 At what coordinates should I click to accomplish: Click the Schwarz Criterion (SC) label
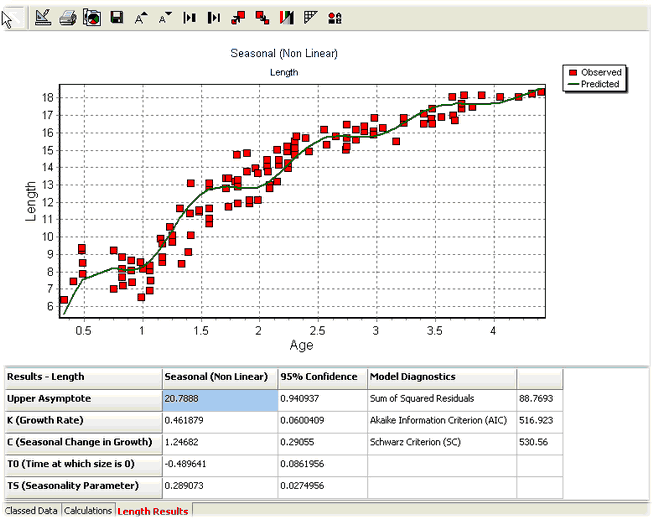(x=442, y=444)
